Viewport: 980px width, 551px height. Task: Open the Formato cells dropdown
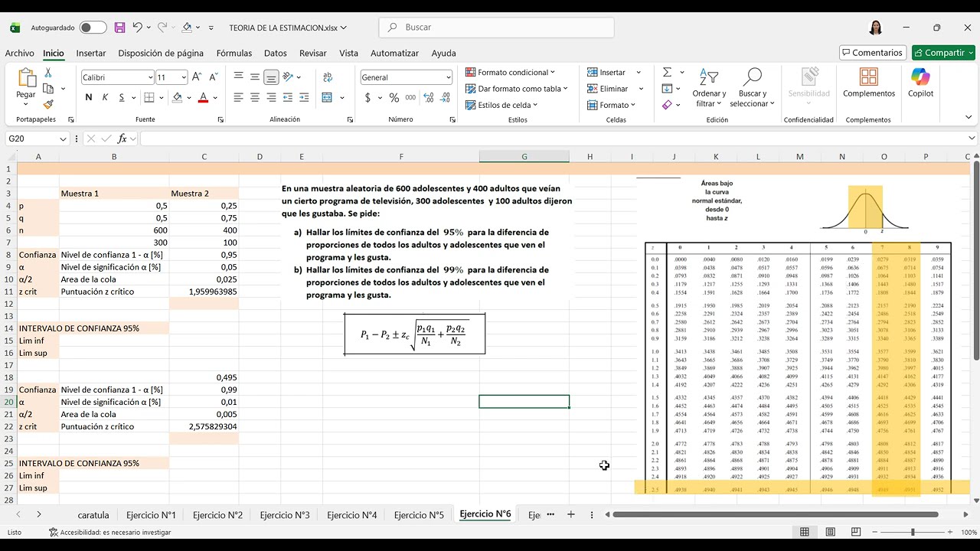tap(611, 105)
